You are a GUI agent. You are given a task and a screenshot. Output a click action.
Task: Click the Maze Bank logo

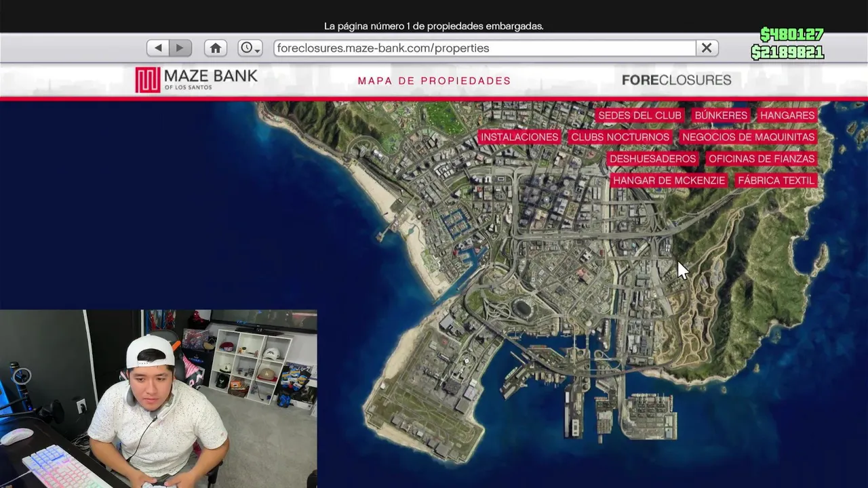[x=196, y=80]
